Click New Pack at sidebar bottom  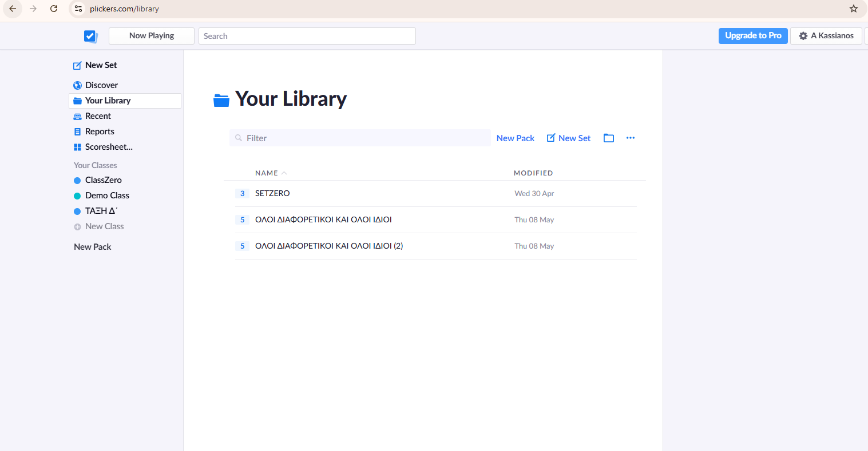(x=93, y=247)
